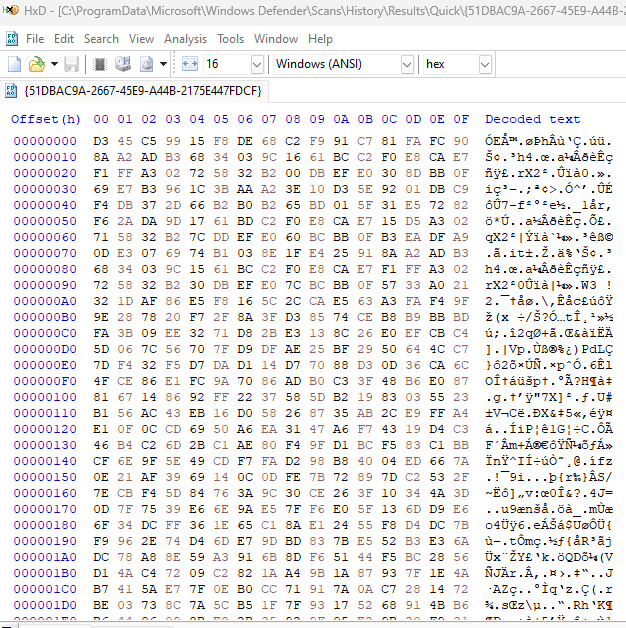Image resolution: width=626 pixels, height=628 pixels.
Task: Open the Window menu
Action: click(276, 39)
